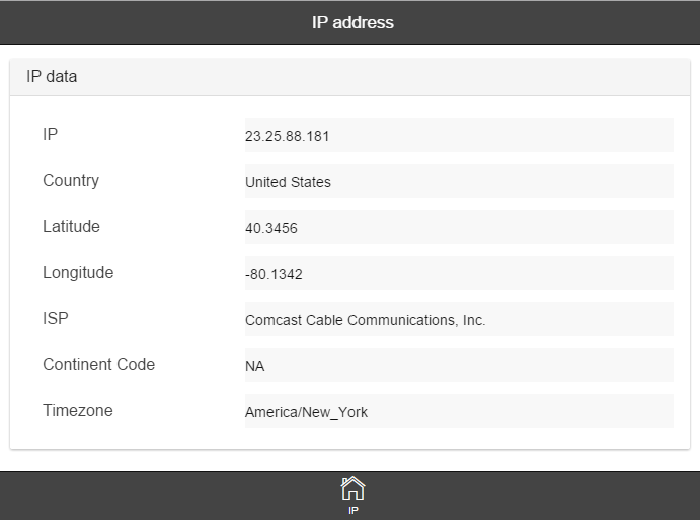Click the 'IP data' panel heading

(52, 76)
